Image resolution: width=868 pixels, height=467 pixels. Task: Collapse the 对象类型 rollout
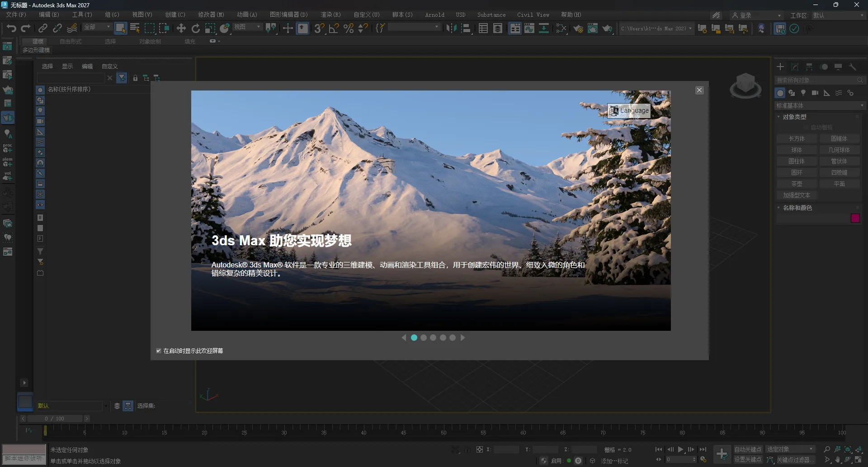pyautogui.click(x=794, y=117)
